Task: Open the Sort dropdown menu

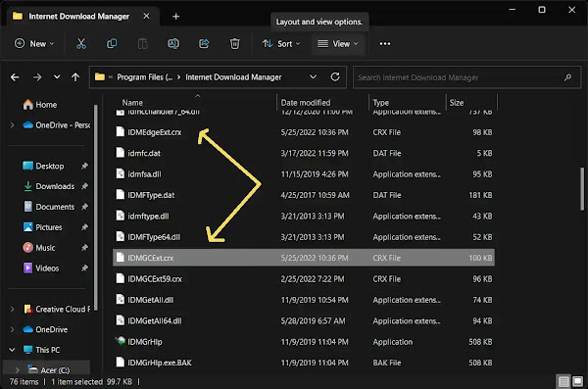Action: point(281,44)
